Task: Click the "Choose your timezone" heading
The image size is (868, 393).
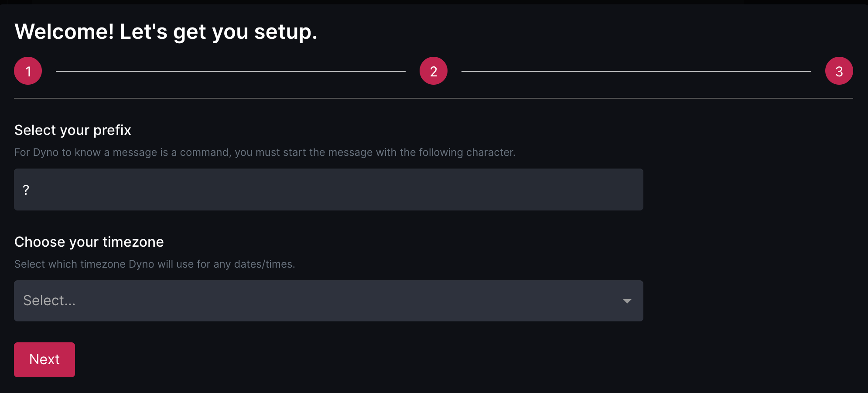Action: coord(89,242)
